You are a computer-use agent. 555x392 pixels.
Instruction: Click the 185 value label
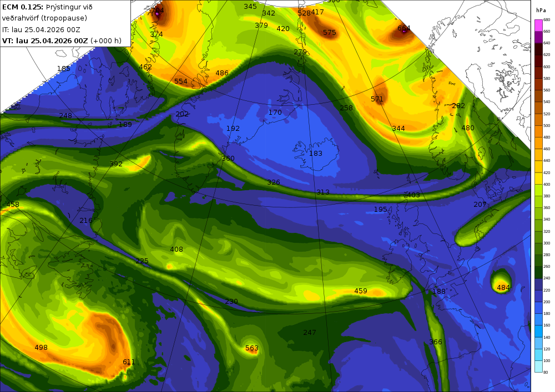[64, 69]
